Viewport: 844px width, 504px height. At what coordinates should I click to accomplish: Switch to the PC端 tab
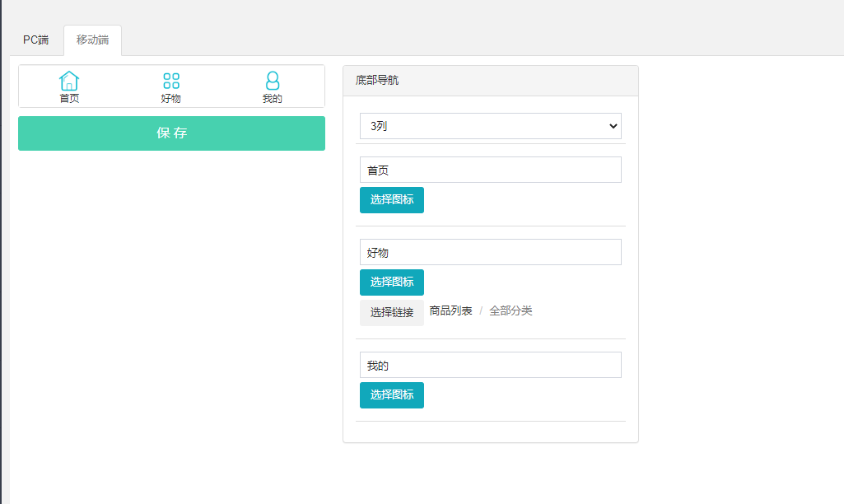click(x=35, y=40)
